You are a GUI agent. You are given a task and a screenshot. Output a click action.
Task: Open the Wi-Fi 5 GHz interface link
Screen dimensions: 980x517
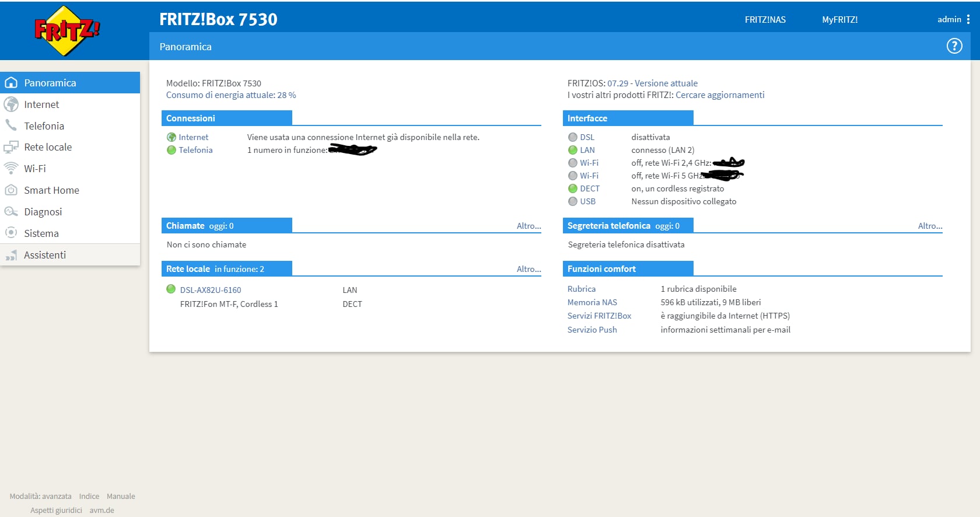[x=589, y=176]
